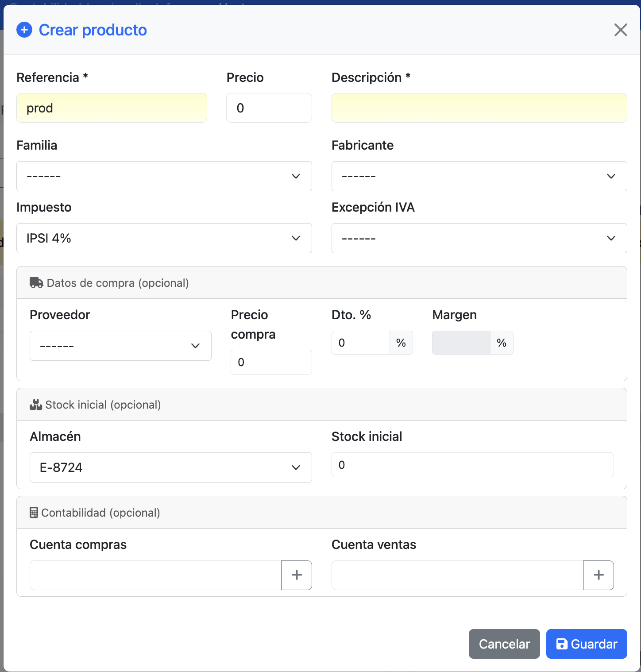Image resolution: width=641 pixels, height=672 pixels.
Task: Close the Crear producto dialog
Action: tap(621, 30)
